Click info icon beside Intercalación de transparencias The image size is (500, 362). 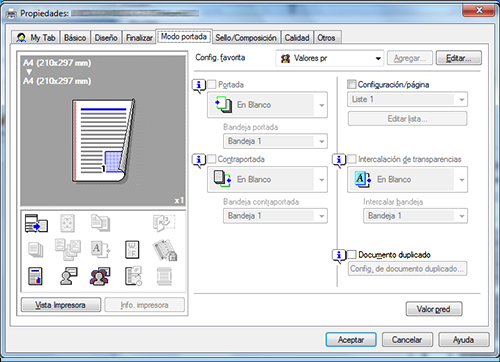[339, 160]
